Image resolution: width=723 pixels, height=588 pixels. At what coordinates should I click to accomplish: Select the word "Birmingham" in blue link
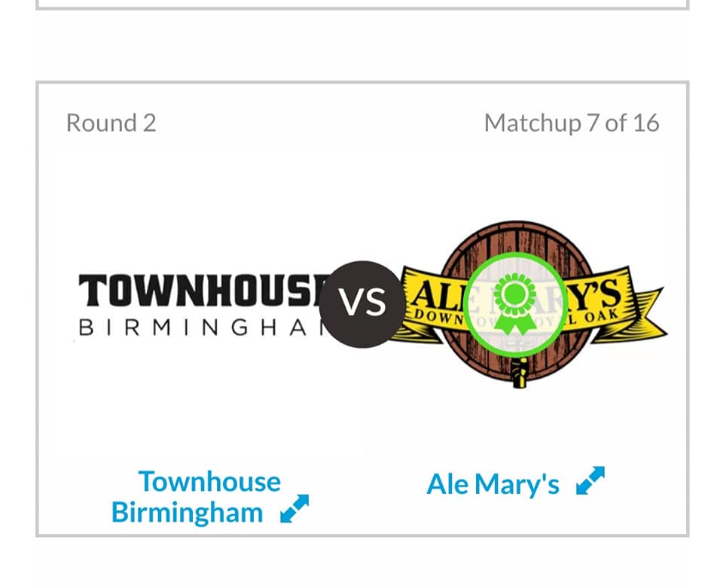pos(188,513)
